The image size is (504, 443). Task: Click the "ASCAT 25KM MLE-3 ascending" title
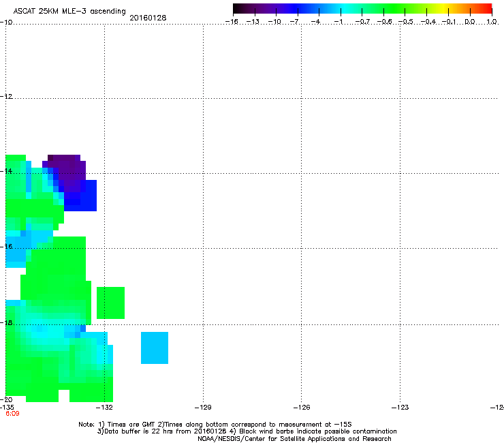coord(69,12)
